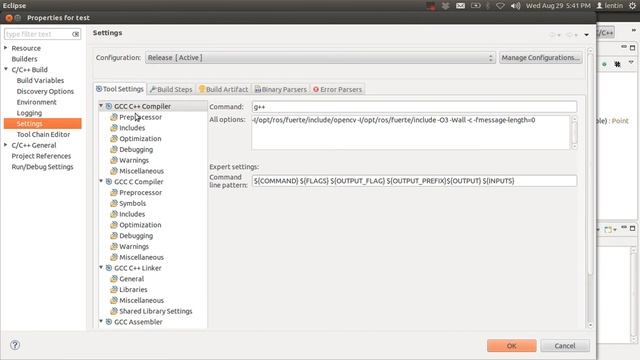
Task: Open the Logging page
Action: coord(29,113)
